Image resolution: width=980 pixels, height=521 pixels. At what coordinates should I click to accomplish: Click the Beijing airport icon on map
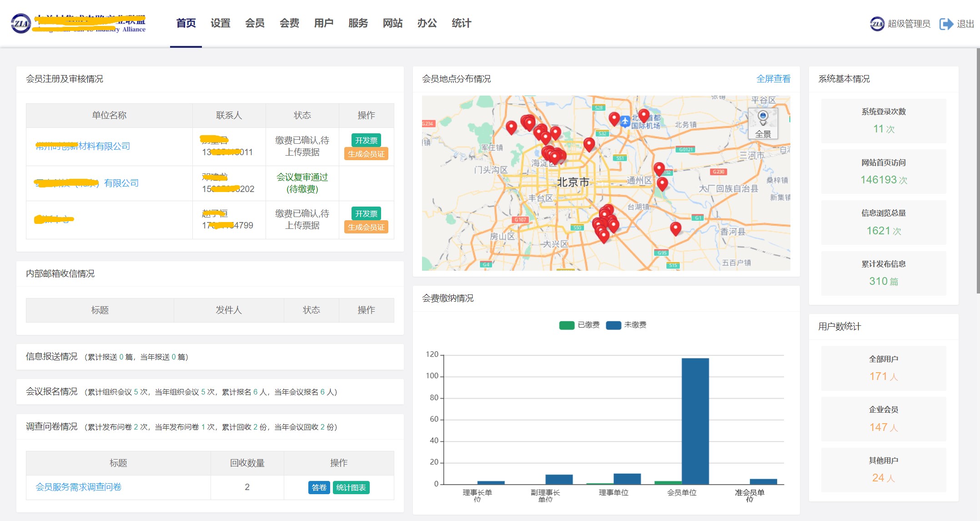(625, 121)
